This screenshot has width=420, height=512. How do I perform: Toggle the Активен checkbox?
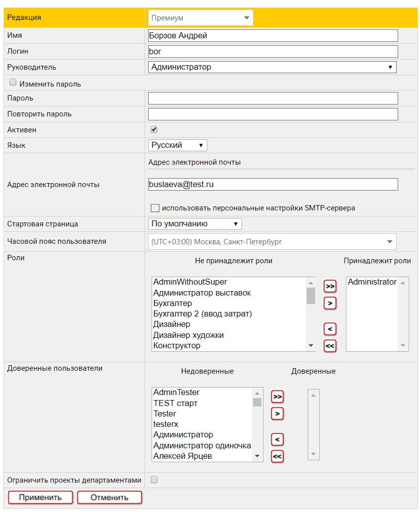[x=154, y=129]
